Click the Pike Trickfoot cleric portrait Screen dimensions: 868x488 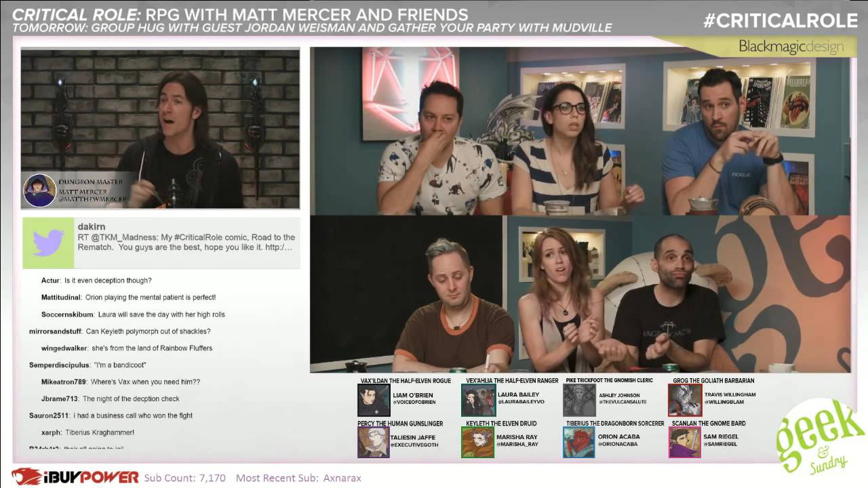click(579, 400)
